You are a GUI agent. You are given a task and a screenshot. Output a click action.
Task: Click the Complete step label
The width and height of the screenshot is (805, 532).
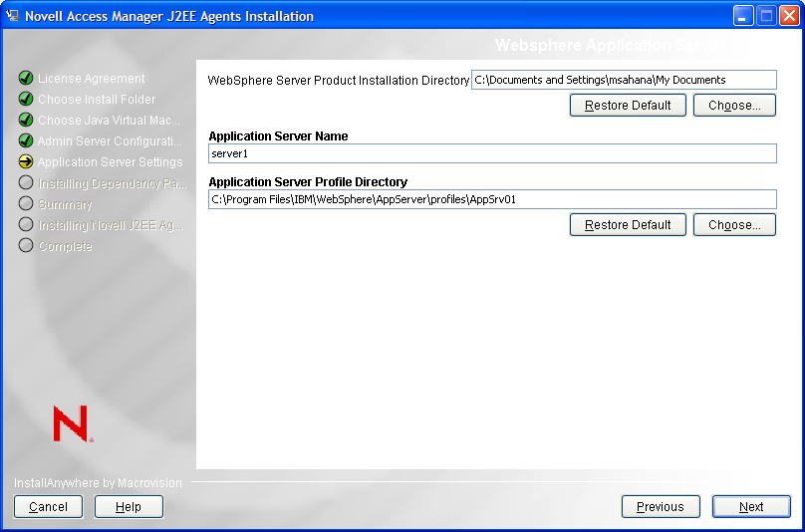pyautogui.click(x=65, y=246)
